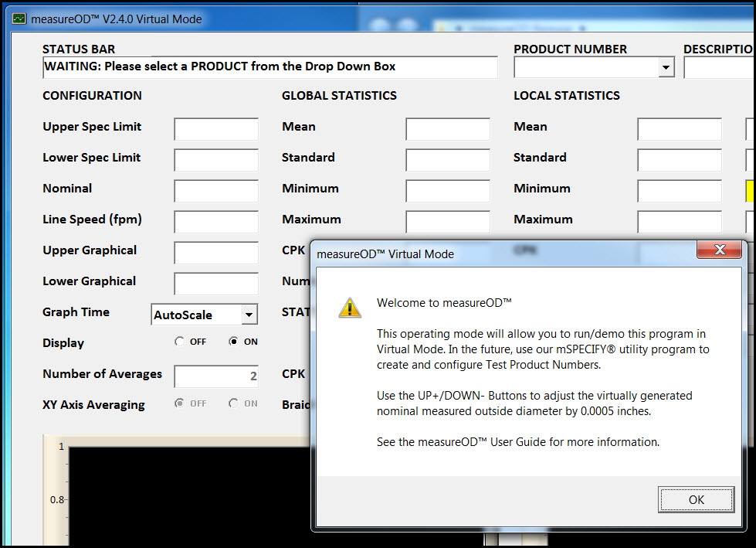The width and height of the screenshot is (756, 548).
Task: Click the yellow warning icon in dialog
Action: 350,308
